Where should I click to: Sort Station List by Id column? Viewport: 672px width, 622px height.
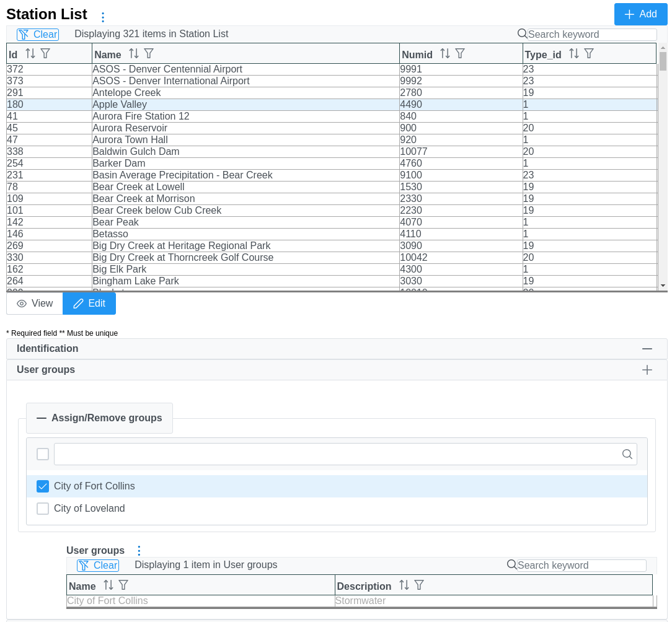tap(30, 54)
